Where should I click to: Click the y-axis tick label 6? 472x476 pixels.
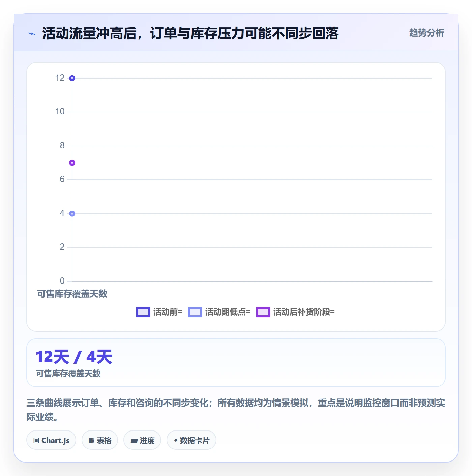coord(62,179)
